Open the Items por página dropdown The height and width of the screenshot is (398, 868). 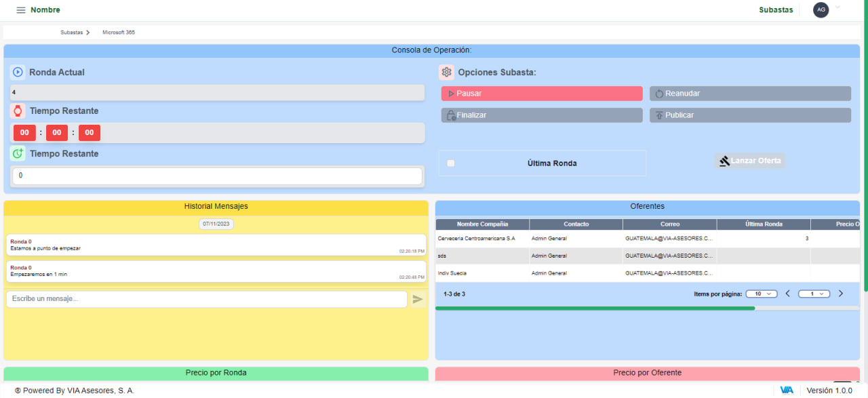point(762,294)
